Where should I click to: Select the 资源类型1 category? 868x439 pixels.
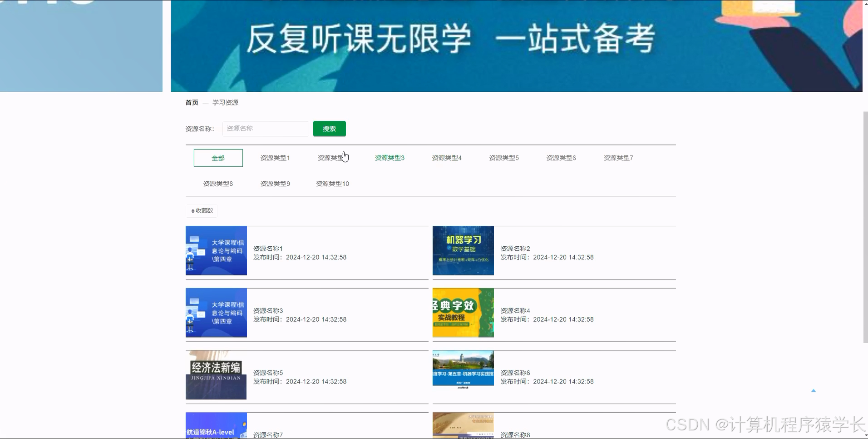pyautogui.click(x=275, y=158)
